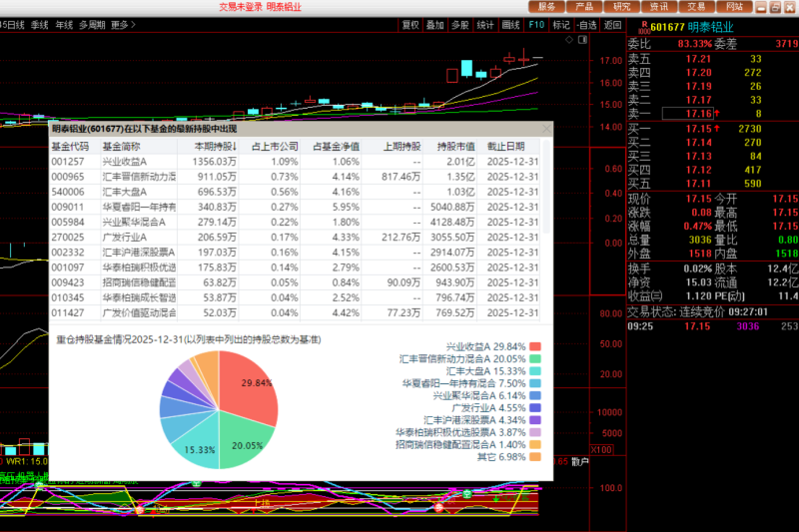Click the diamond icon above the chart

(x=569, y=40)
